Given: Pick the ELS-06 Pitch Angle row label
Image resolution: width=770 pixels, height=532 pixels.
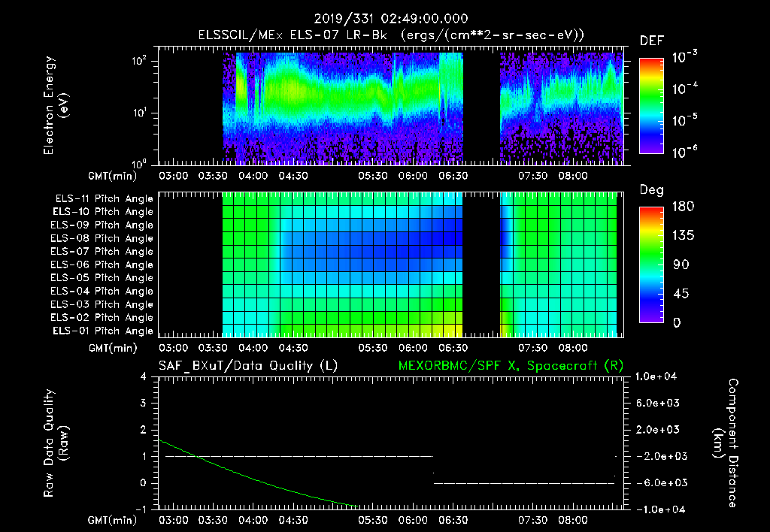Looking at the screenshot, I should pyautogui.click(x=102, y=265).
